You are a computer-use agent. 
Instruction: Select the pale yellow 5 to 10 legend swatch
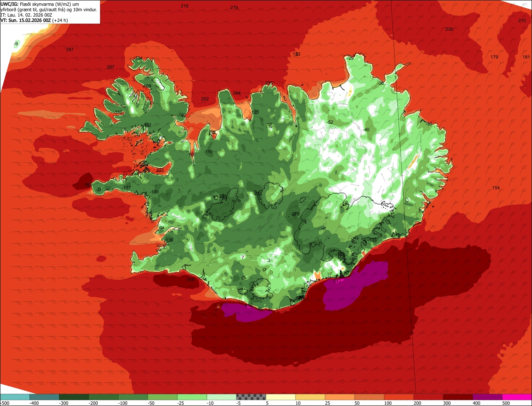(x=281, y=397)
